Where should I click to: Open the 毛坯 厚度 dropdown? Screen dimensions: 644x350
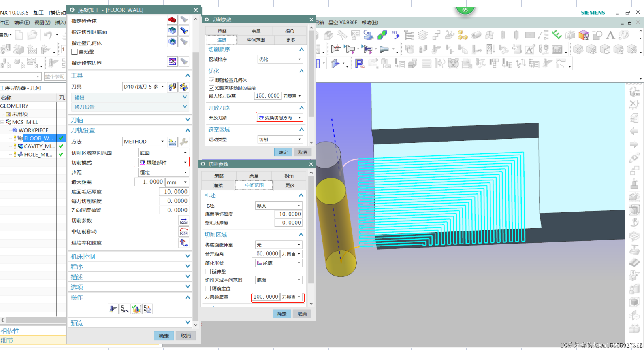[278, 206]
